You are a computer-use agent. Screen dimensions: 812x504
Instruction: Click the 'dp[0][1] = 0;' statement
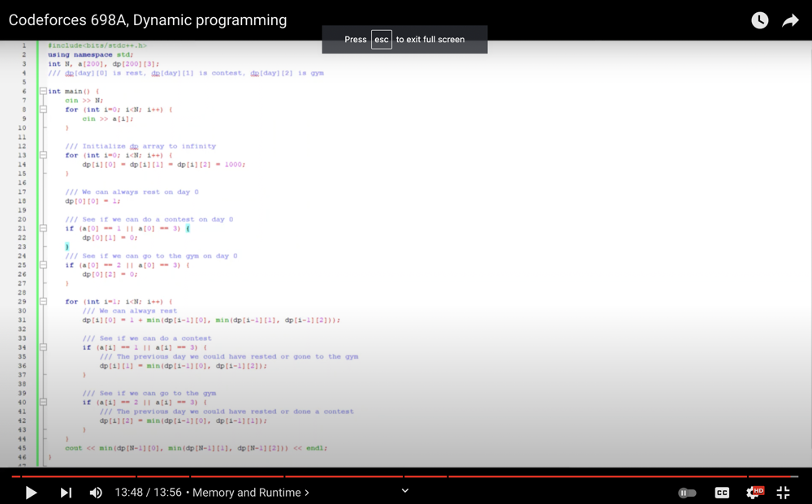coord(110,238)
